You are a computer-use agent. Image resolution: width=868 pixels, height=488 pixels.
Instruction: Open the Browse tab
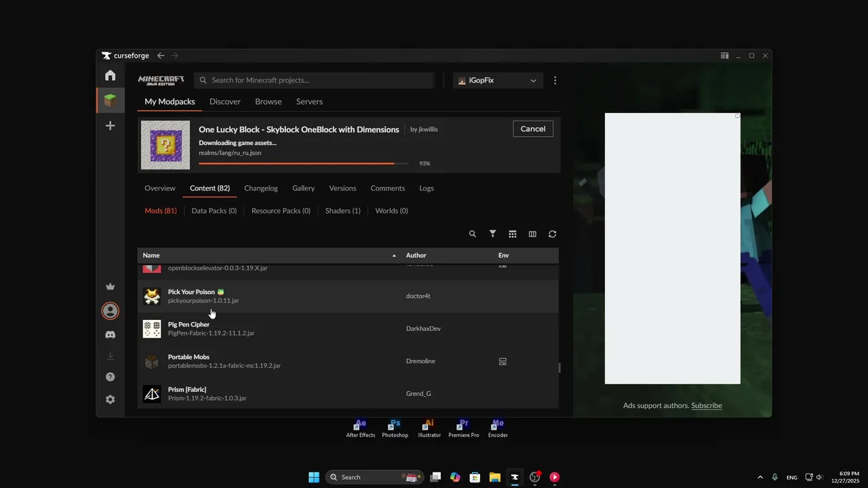(269, 102)
